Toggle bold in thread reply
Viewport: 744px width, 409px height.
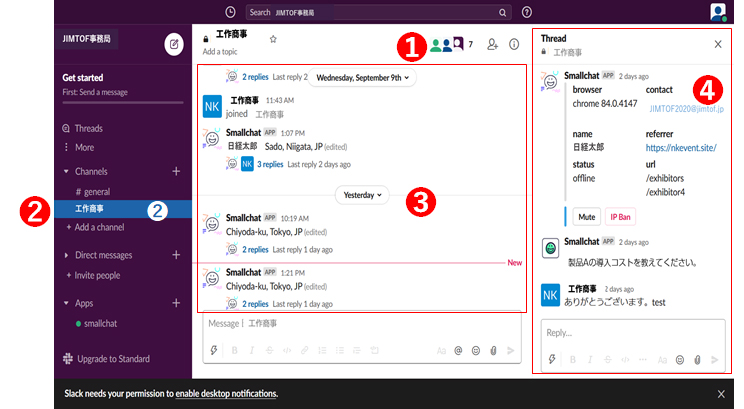tap(573, 360)
